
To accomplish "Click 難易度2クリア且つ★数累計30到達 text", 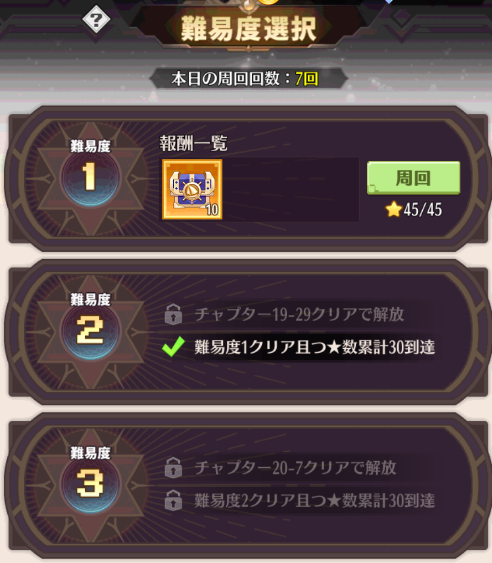I will 315,500.
